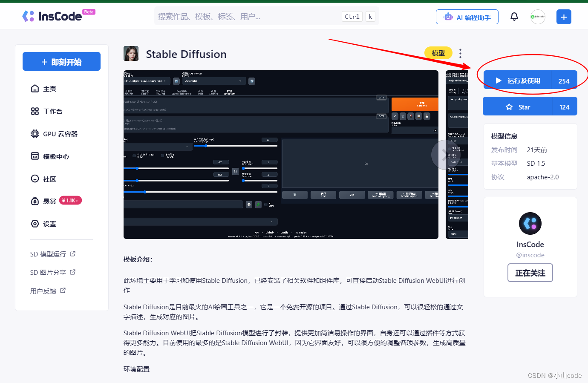Click the 正在关注 following button
This screenshot has height=383, width=588.
(x=530, y=273)
